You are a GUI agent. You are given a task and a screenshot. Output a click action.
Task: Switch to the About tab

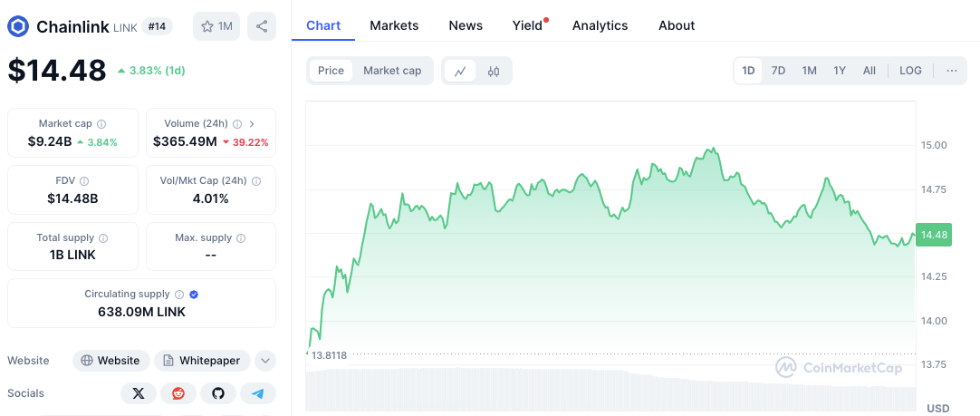[x=677, y=25]
